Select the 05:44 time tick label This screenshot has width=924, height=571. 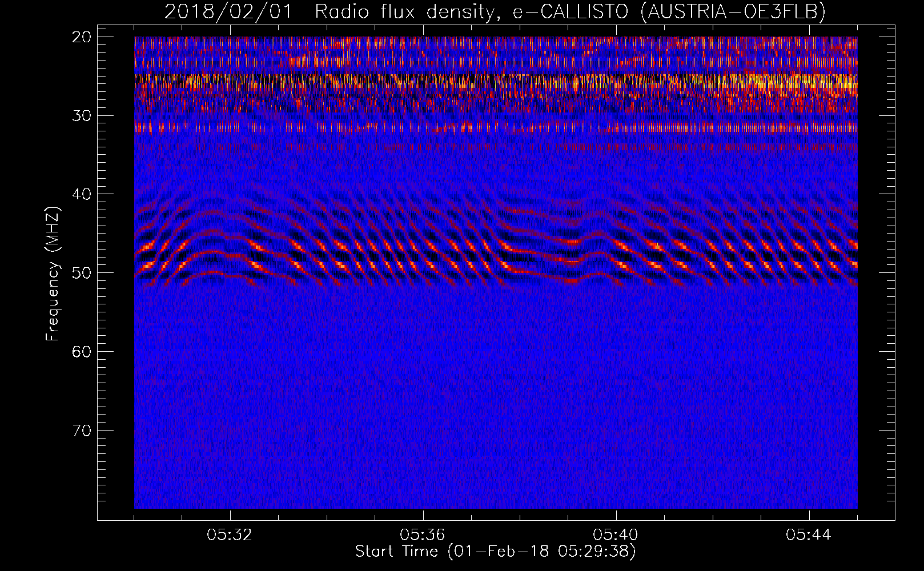click(x=809, y=535)
